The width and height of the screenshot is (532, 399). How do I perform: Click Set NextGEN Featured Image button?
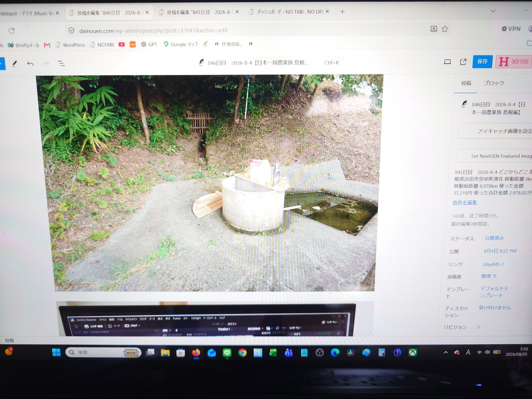tap(494, 156)
